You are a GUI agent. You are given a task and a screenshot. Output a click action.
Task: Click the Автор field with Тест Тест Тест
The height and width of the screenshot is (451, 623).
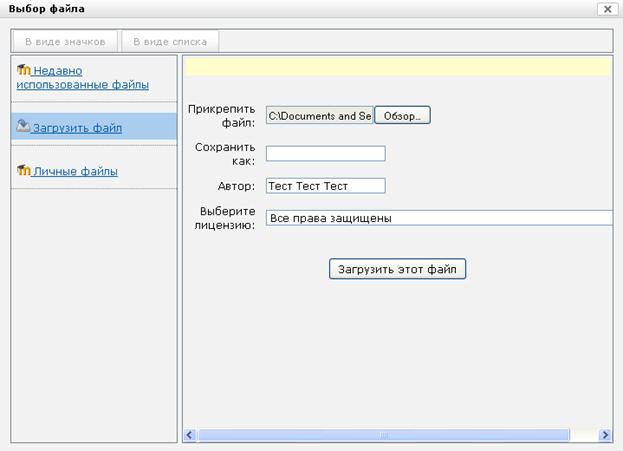pyautogui.click(x=325, y=186)
